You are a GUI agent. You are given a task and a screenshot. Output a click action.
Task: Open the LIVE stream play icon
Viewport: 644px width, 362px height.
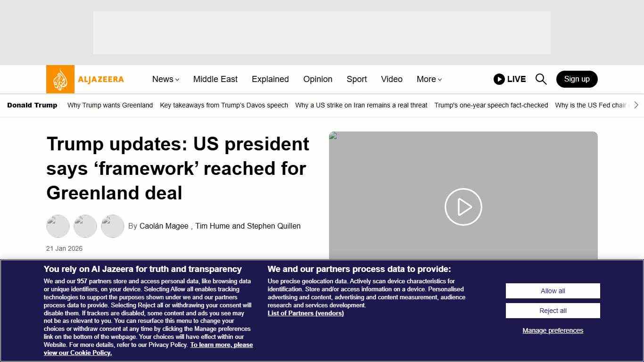click(499, 79)
